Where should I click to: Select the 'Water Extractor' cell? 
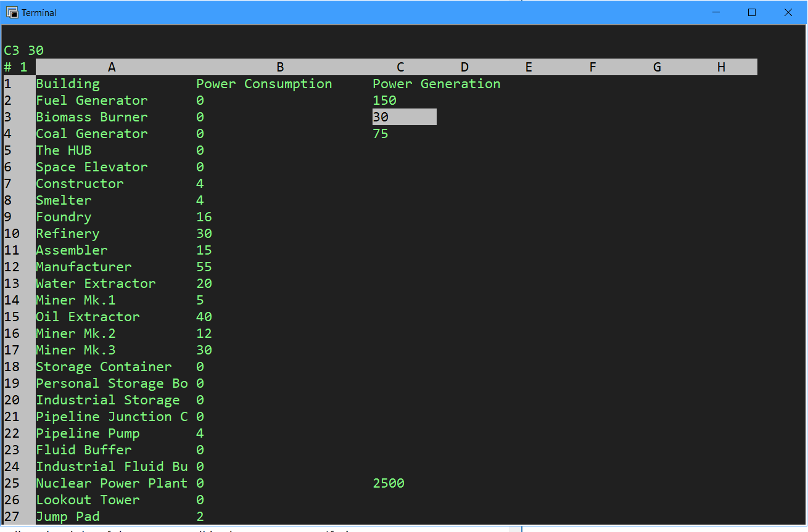[x=96, y=284]
